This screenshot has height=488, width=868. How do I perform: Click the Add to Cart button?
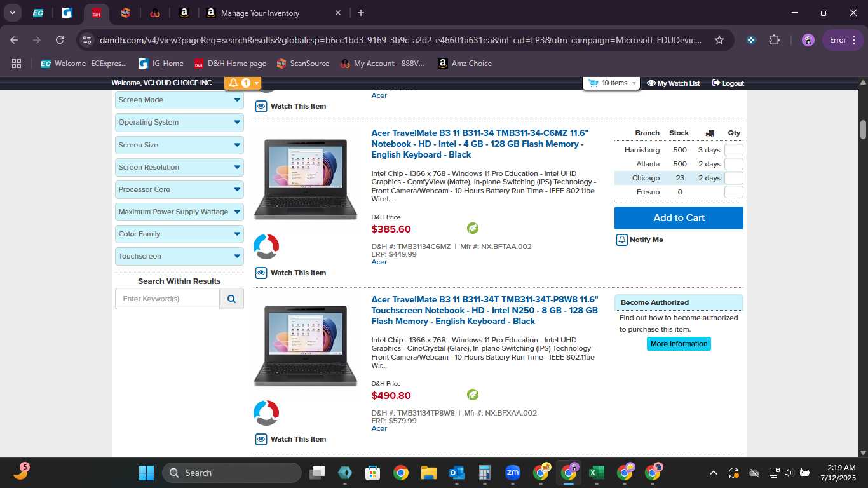(x=679, y=218)
